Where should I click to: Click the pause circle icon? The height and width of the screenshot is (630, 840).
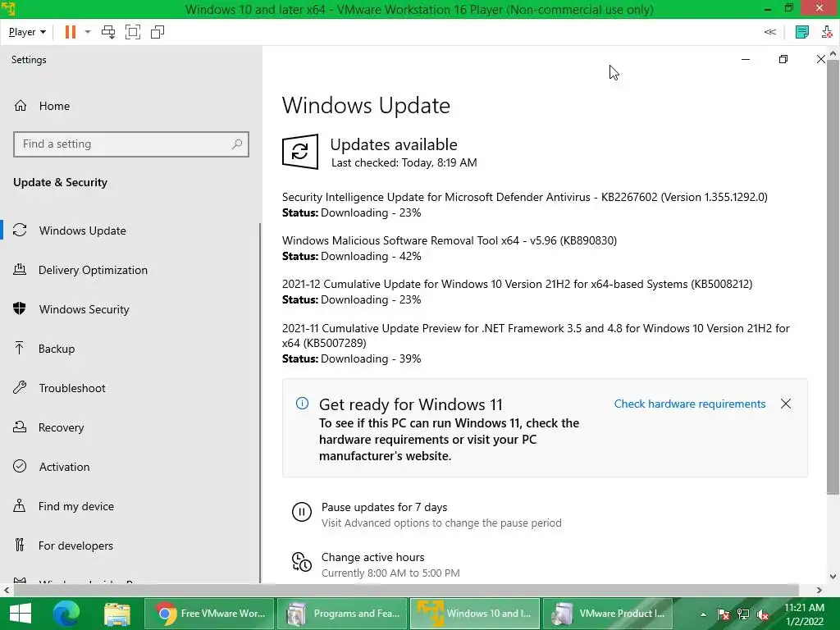pyautogui.click(x=302, y=512)
